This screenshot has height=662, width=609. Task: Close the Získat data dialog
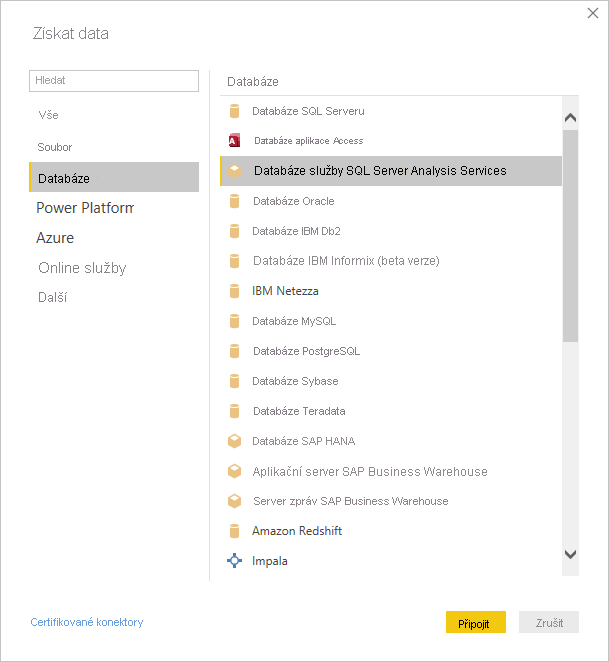tap(592, 13)
